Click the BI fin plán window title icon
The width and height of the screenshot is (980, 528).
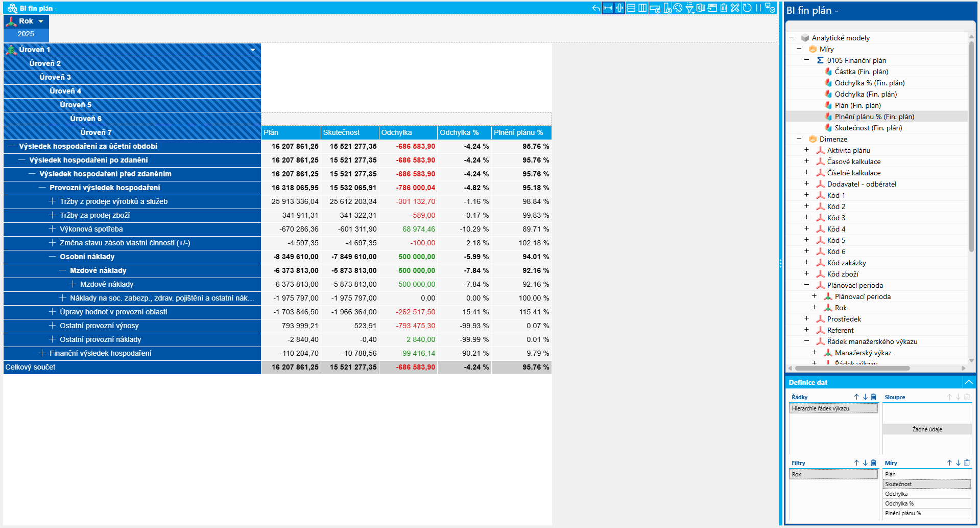(x=12, y=8)
